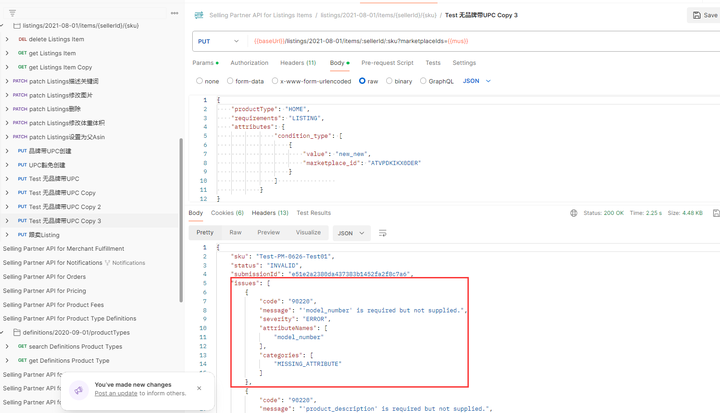The height and width of the screenshot is (413, 720).
Task: Close the 'You've made new changes' notification
Action: pos(199,388)
